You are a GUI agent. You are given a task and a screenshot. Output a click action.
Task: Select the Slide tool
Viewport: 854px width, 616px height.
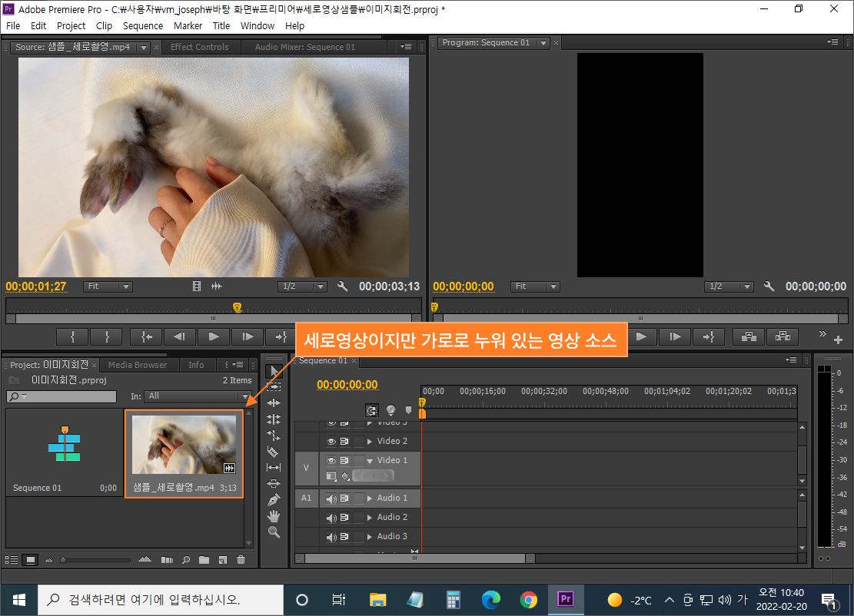click(274, 483)
